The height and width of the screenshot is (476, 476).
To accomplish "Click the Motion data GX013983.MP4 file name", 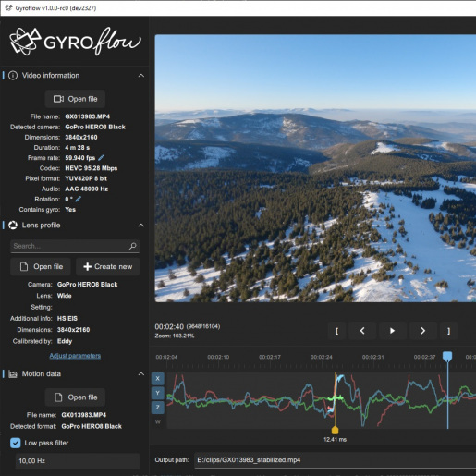I will [83, 415].
